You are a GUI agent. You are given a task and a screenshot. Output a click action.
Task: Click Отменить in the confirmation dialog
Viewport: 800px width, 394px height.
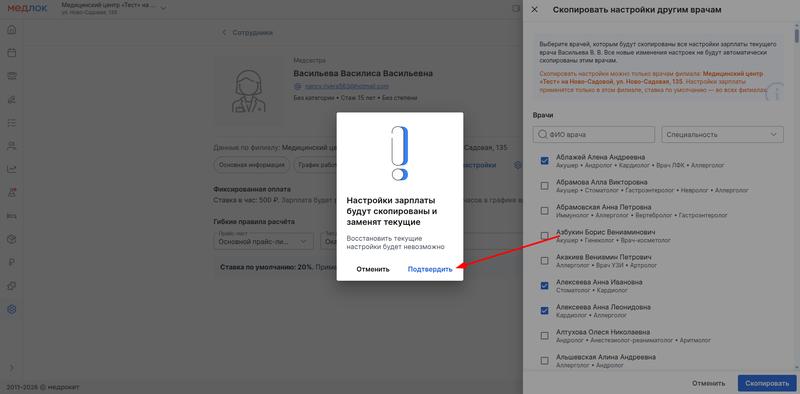click(373, 269)
